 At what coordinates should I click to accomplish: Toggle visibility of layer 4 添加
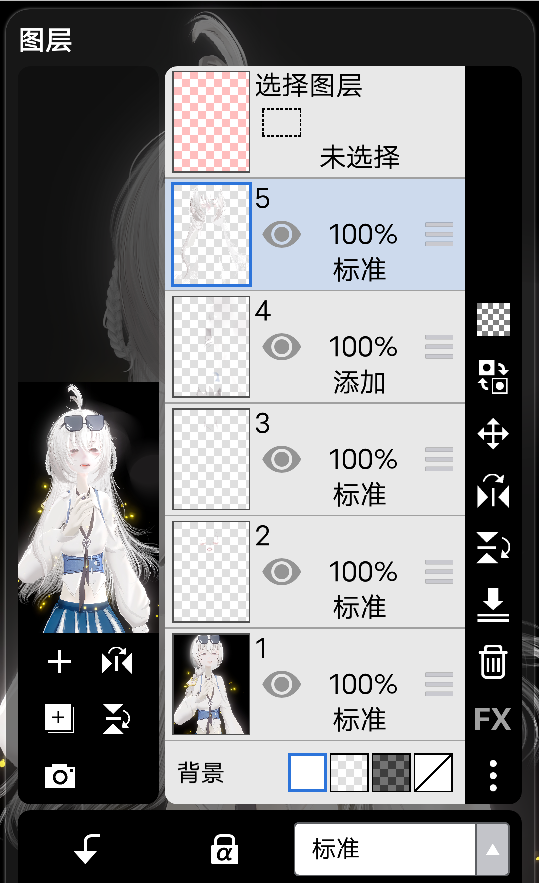tap(282, 346)
